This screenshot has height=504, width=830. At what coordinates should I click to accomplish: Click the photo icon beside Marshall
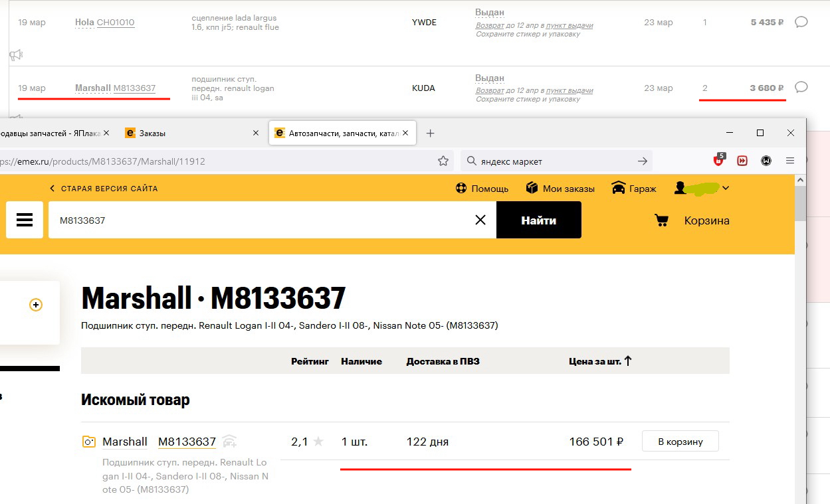(x=88, y=442)
